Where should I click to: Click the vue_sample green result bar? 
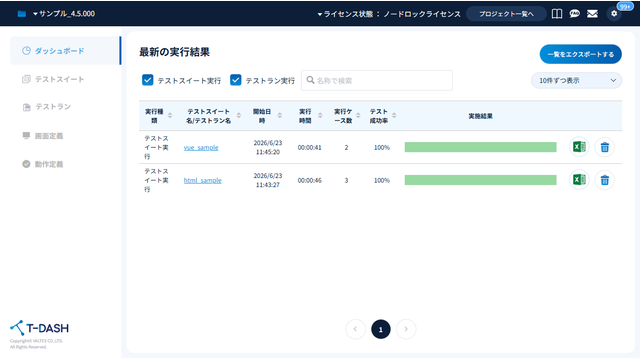point(480,147)
